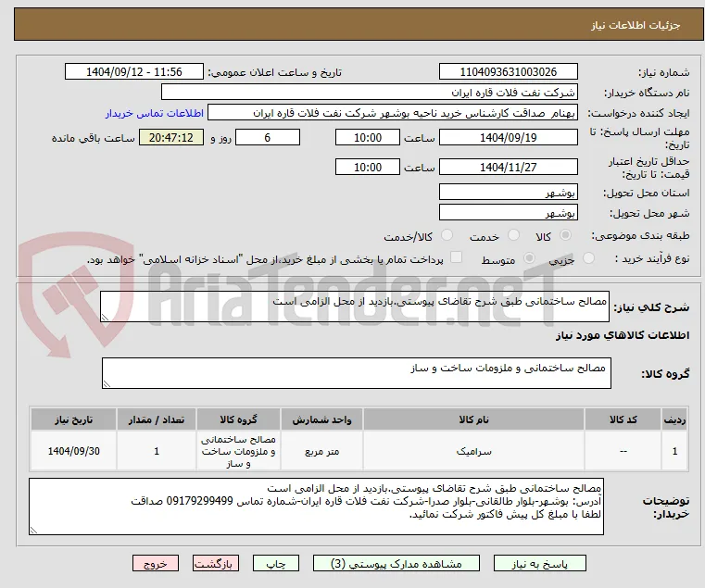Click the 1404/09/30 need date cell
Screen dimensions: 705x588
pyautogui.click(x=74, y=451)
